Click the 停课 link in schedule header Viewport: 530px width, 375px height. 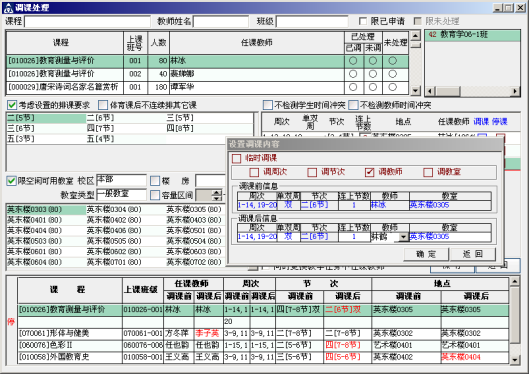point(500,121)
